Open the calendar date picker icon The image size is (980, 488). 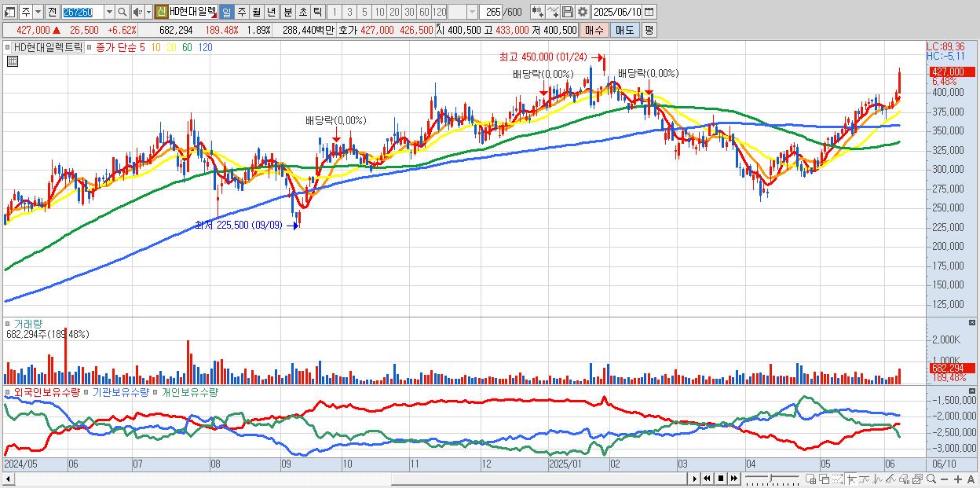(649, 12)
